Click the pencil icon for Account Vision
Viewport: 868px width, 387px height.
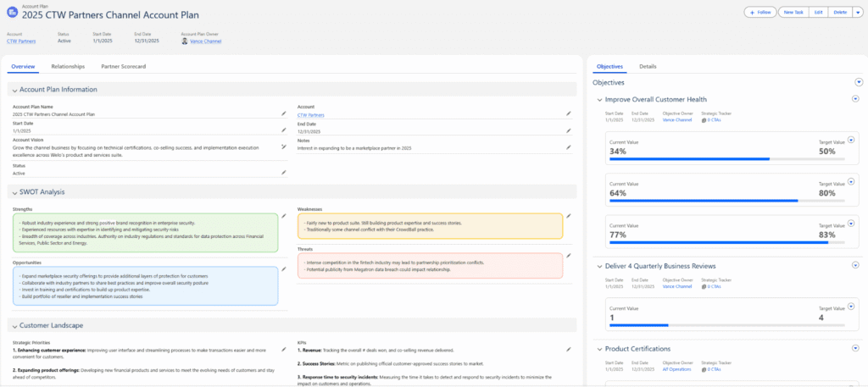(284, 146)
